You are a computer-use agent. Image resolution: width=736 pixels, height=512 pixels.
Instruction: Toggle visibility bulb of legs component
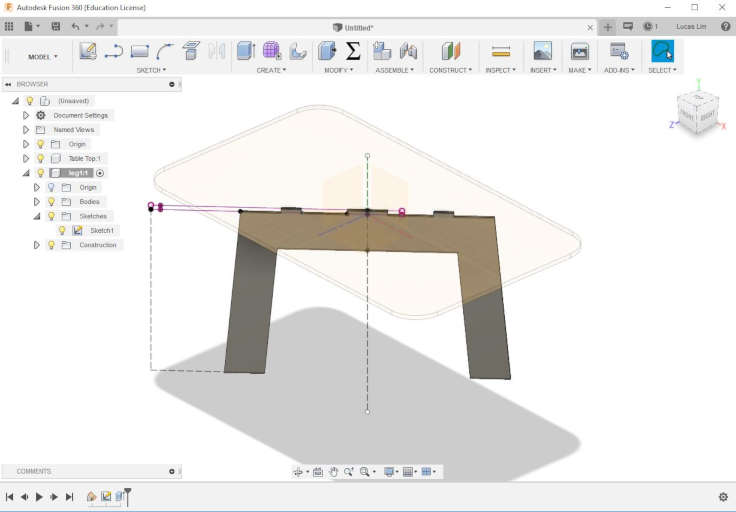pos(41,173)
